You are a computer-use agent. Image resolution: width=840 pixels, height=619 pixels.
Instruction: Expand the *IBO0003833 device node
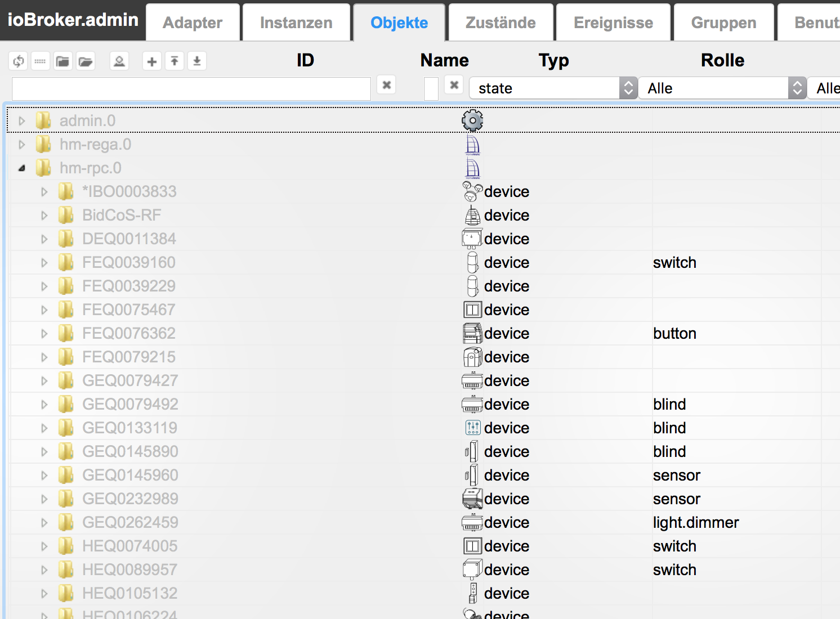(x=44, y=192)
